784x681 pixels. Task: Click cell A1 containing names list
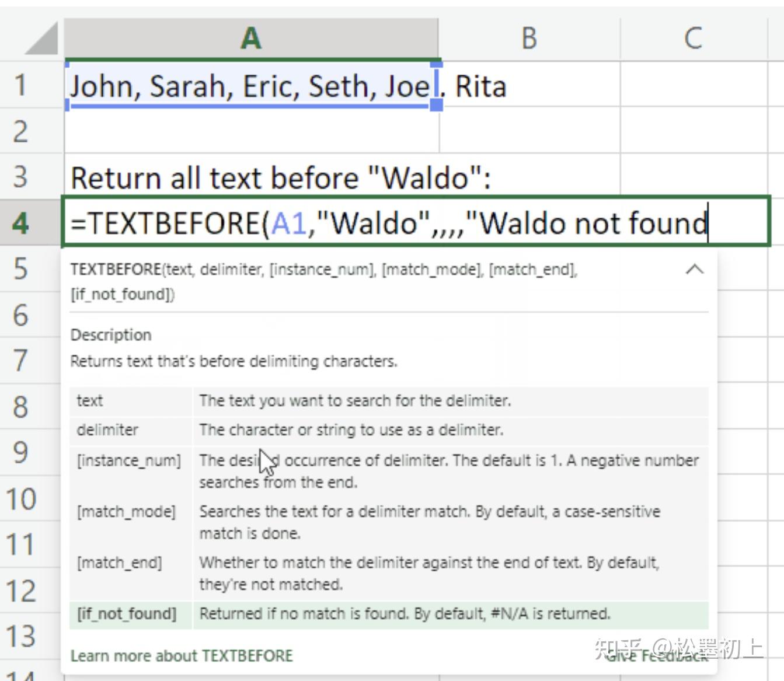(x=251, y=86)
